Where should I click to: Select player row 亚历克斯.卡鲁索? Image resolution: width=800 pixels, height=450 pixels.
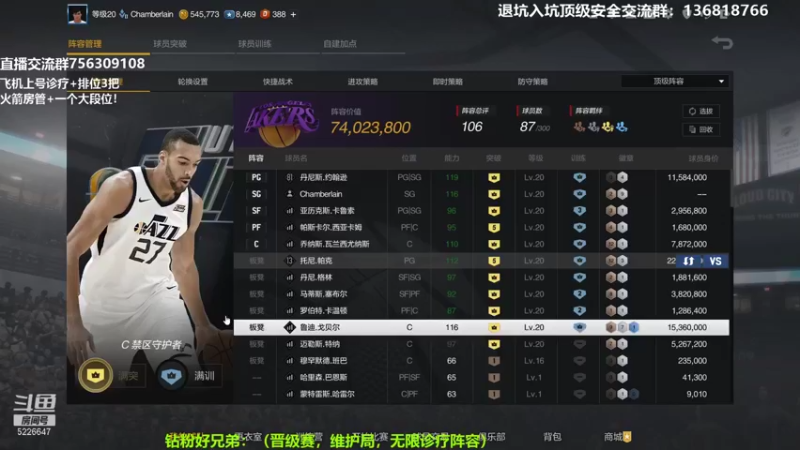point(481,211)
